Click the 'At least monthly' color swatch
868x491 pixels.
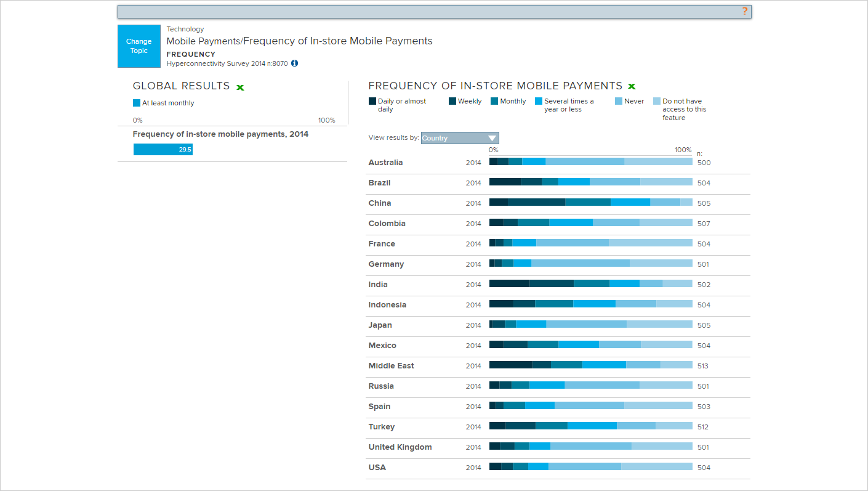coord(137,102)
